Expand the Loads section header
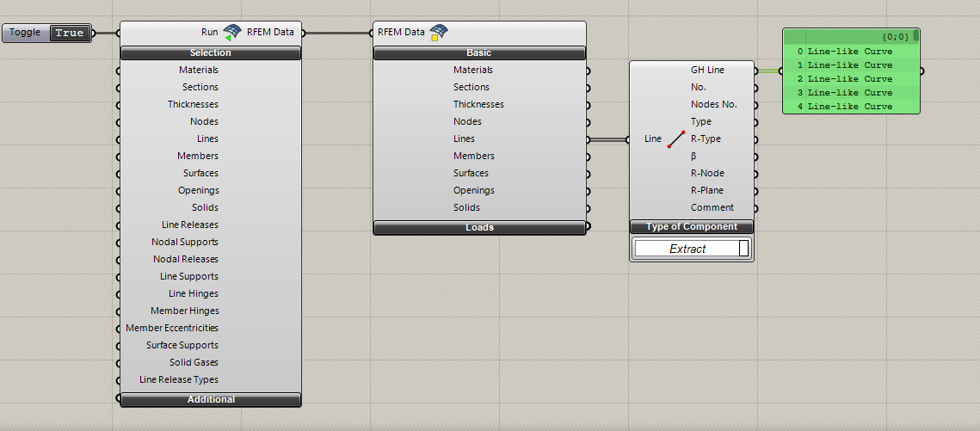The image size is (980, 431). click(479, 227)
